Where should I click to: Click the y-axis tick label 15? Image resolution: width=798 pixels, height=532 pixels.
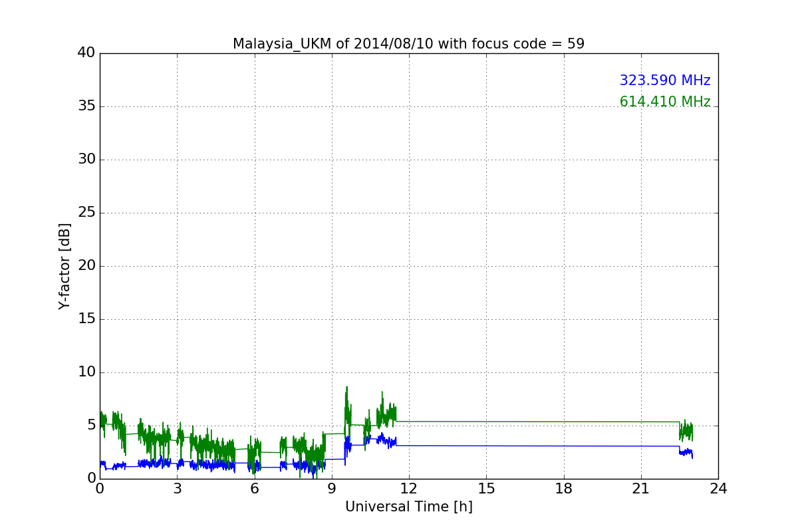pyautogui.click(x=86, y=319)
